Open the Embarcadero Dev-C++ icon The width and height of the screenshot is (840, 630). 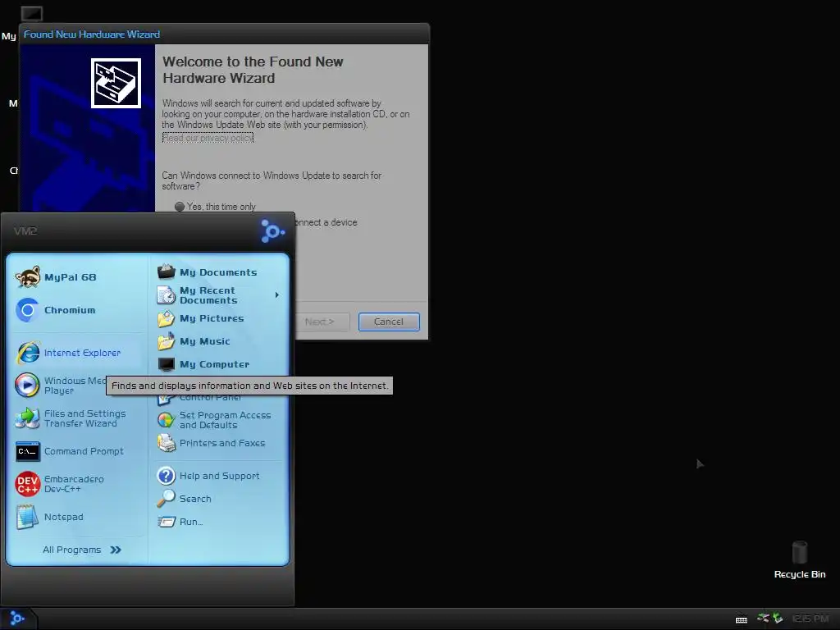pyautogui.click(x=27, y=484)
